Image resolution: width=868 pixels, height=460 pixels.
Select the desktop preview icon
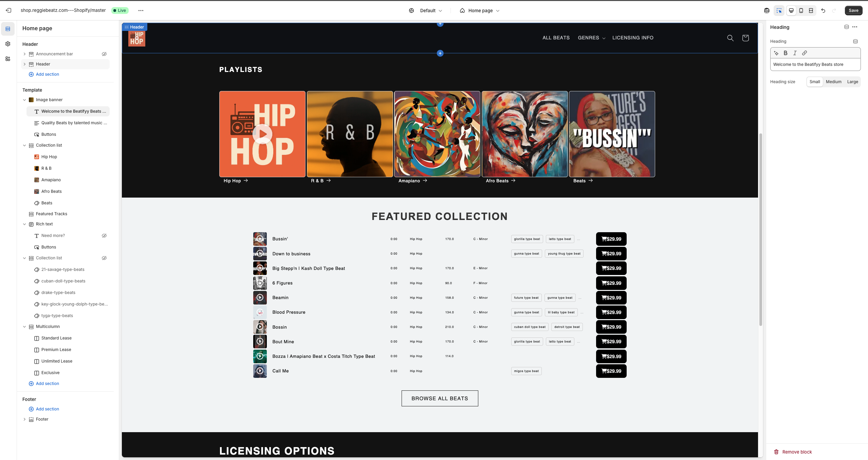tap(791, 11)
